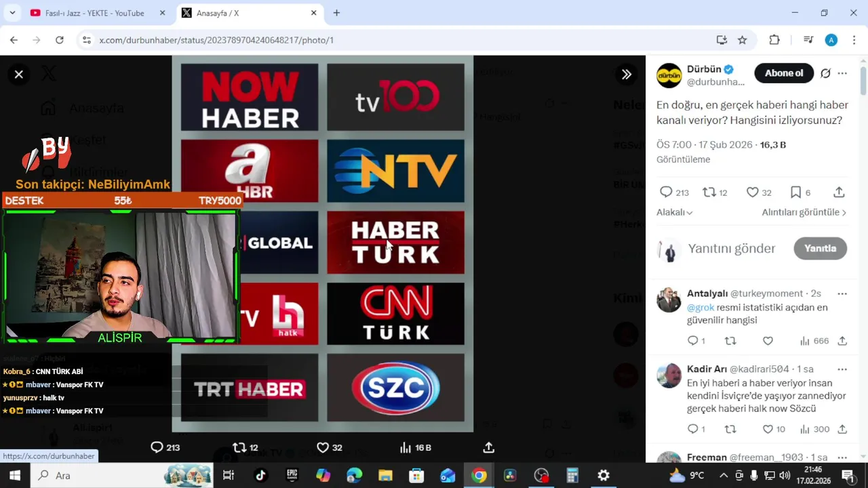Open the tab search dropdown arrow
This screenshot has height=488, width=868.
point(12,13)
